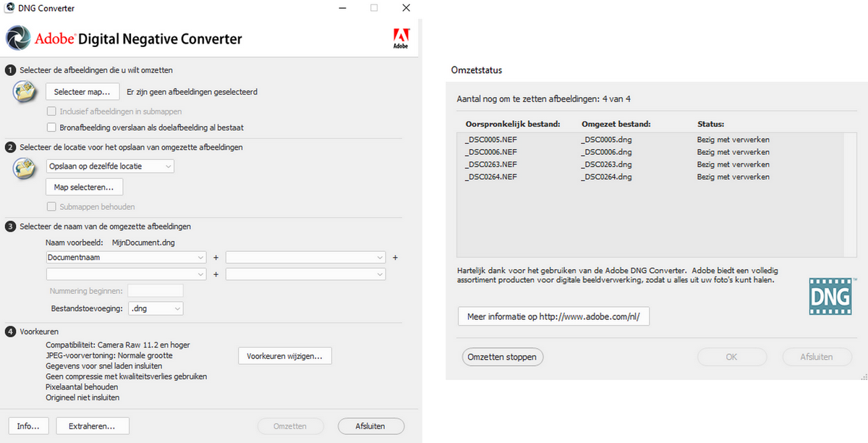This screenshot has width=868, height=443.
Task: Click the Extraheren button
Action: pos(93,426)
